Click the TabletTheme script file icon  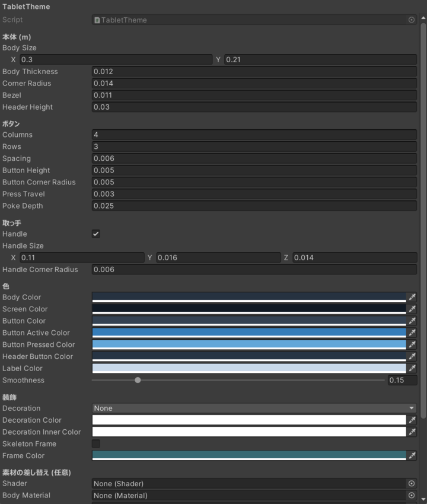pos(97,20)
